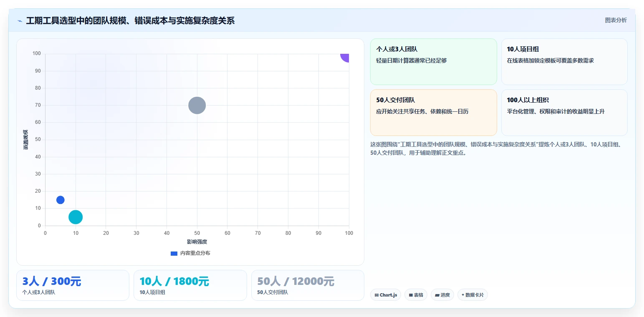Open the 10人项目组 info card
The width and height of the screenshot is (644, 317).
[x=564, y=62]
